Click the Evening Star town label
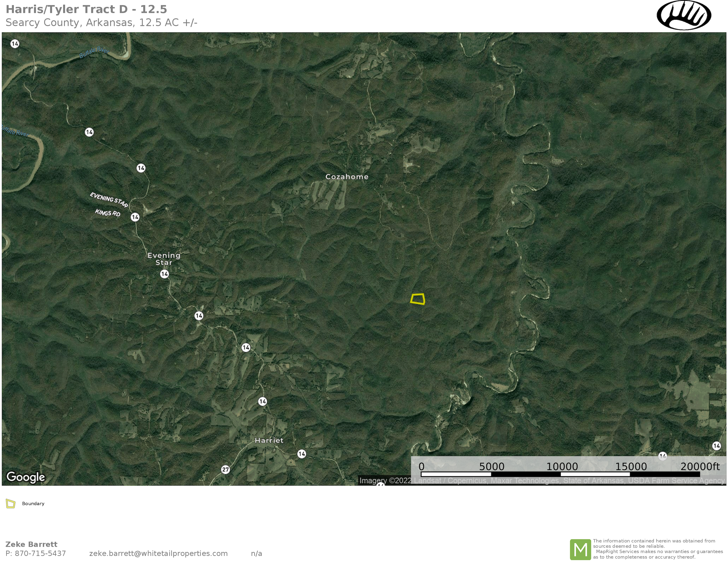This screenshot has height=563, width=728. [164, 259]
